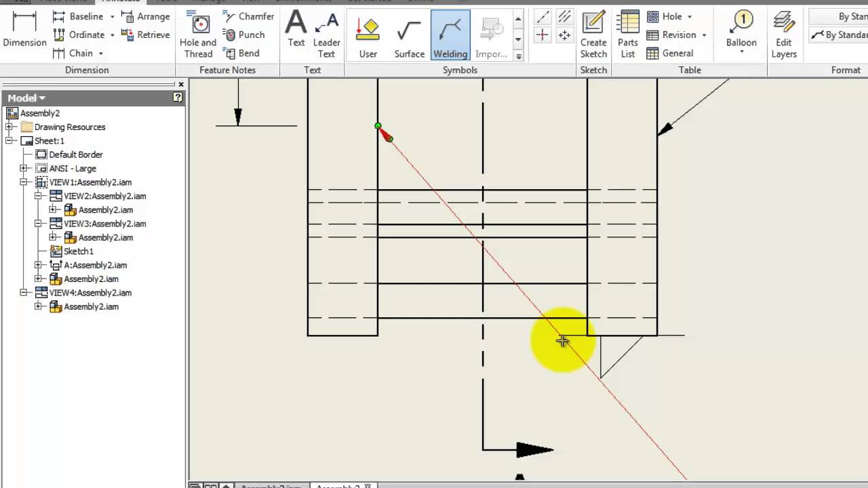Expand the VIEW4:Assembly2.iam tree node

pyautogui.click(x=23, y=292)
